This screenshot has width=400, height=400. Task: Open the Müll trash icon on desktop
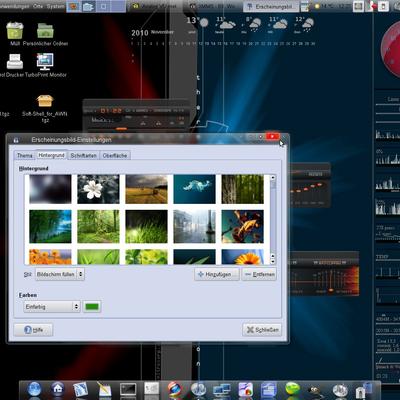click(15, 31)
